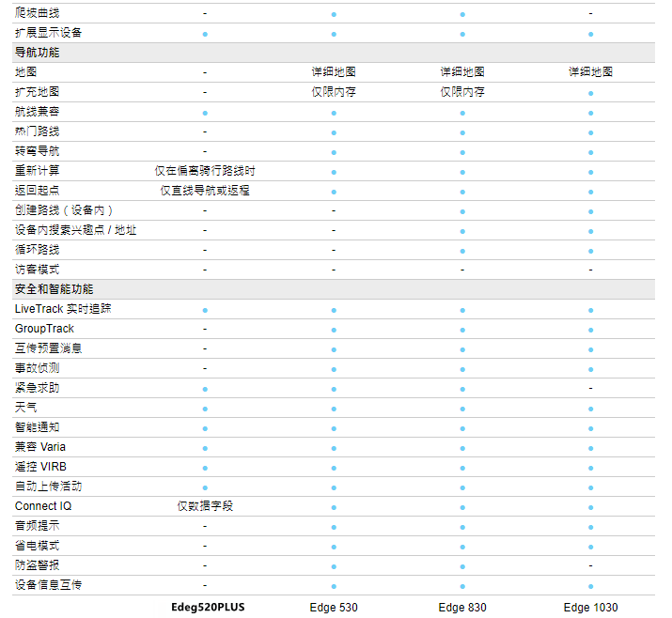Click the Edge 830 column footer
672x618 pixels.
click(x=462, y=608)
